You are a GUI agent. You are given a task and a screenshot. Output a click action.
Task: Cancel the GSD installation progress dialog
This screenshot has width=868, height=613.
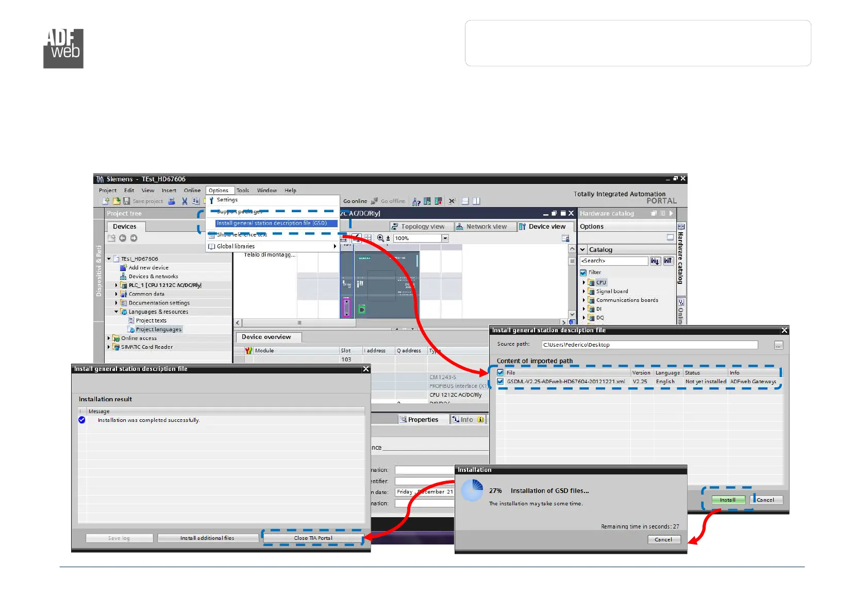pyautogui.click(x=664, y=539)
